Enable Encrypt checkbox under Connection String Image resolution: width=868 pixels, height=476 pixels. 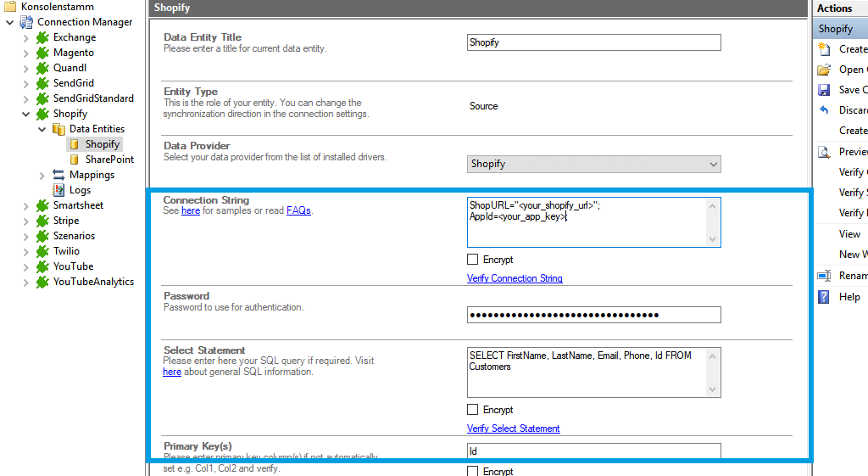pyautogui.click(x=473, y=260)
